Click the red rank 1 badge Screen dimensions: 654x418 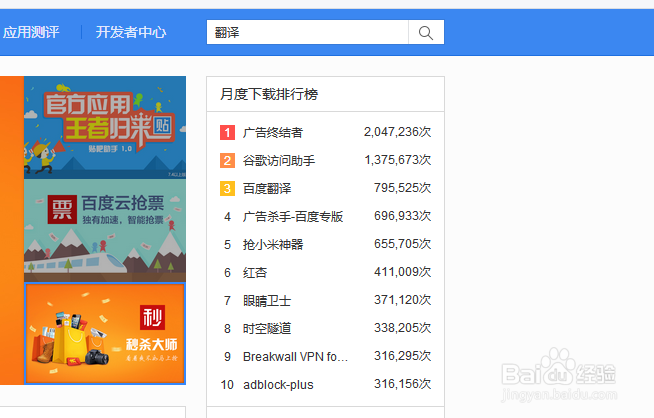(x=227, y=133)
